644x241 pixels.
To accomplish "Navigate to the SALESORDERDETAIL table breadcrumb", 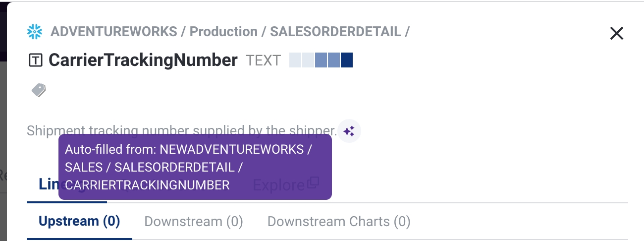I will (x=335, y=32).
